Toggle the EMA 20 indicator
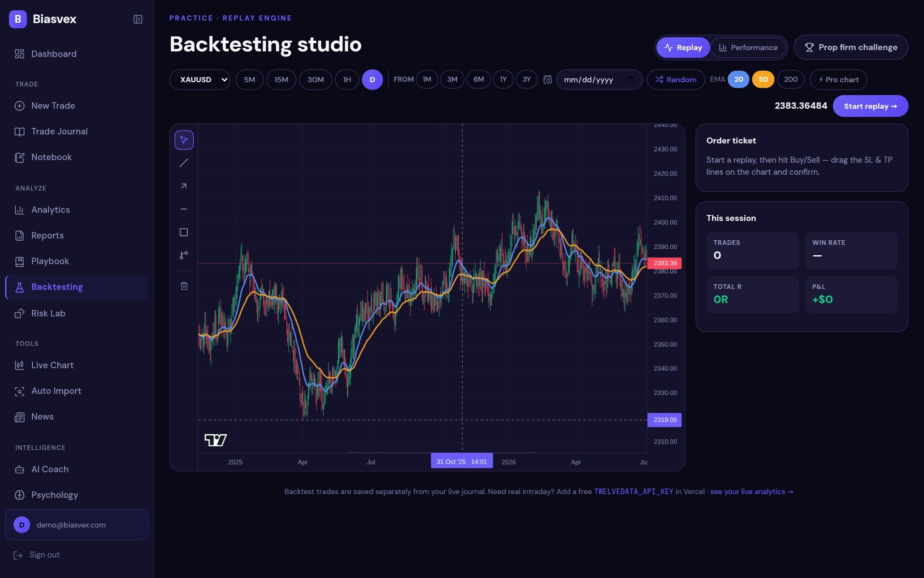The width and height of the screenshot is (924, 578). pyautogui.click(x=738, y=80)
